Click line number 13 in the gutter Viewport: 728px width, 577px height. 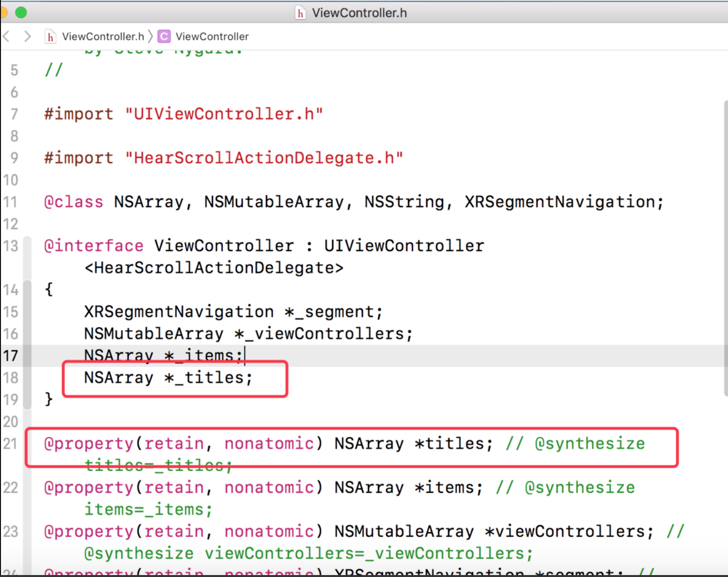(11, 246)
